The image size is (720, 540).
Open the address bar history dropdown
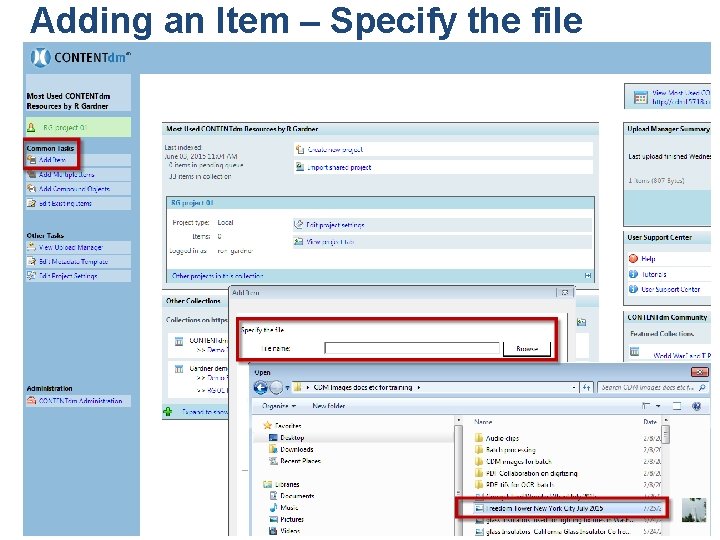point(574,388)
